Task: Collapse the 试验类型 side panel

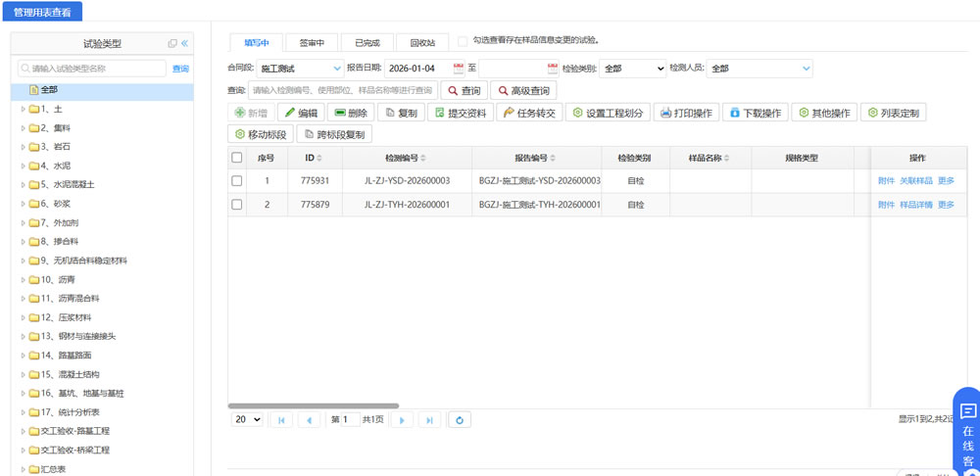Action: tap(184, 43)
